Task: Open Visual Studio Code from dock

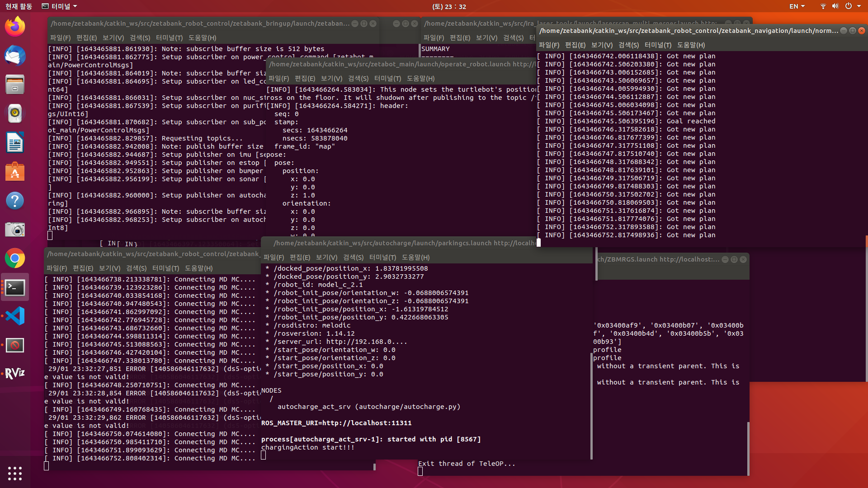Action: tap(15, 316)
